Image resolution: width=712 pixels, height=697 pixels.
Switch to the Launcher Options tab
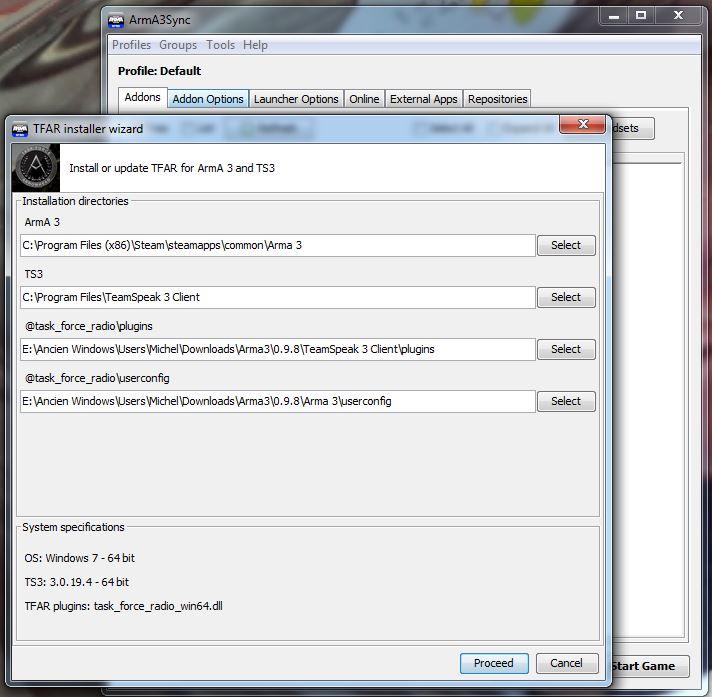(296, 99)
